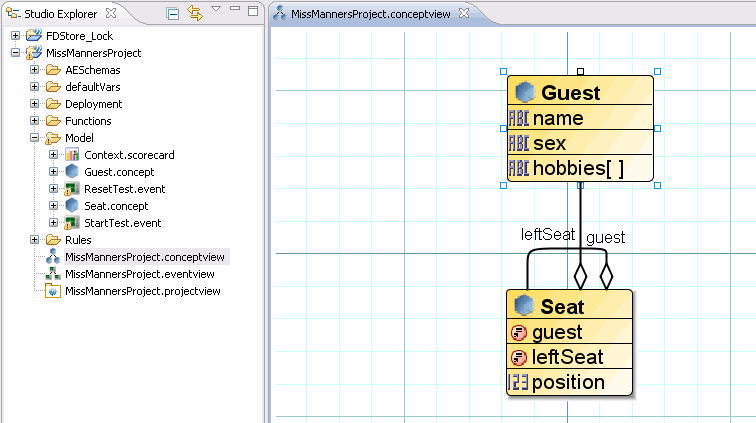Viewport: 756px width, 423px height.
Task: Click the Deployment folder icon
Action: pos(53,104)
